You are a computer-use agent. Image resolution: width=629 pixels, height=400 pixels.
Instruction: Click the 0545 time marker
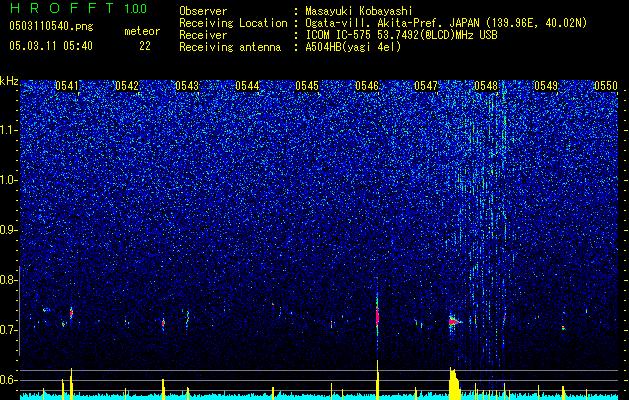pos(307,86)
